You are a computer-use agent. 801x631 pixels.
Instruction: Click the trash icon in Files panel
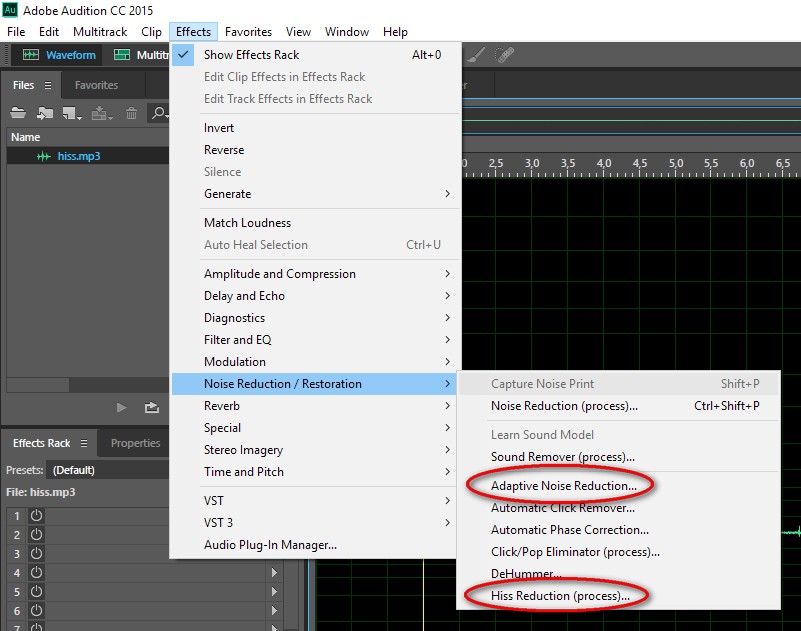coord(131,113)
